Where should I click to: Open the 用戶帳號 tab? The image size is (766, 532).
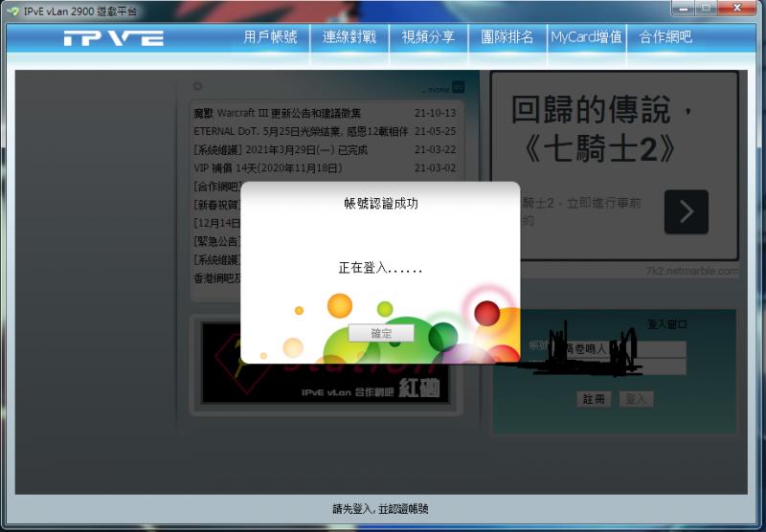coord(270,37)
